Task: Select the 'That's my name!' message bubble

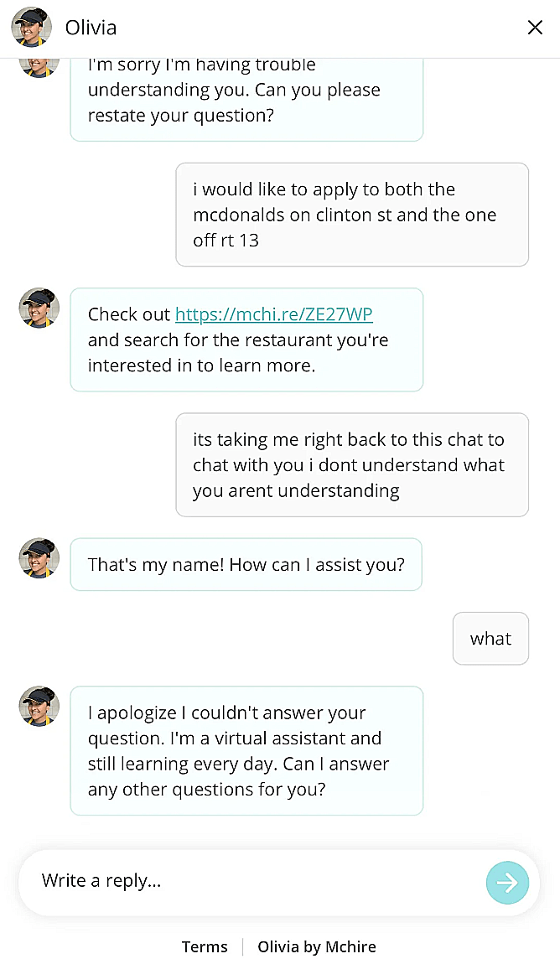Action: [246, 564]
